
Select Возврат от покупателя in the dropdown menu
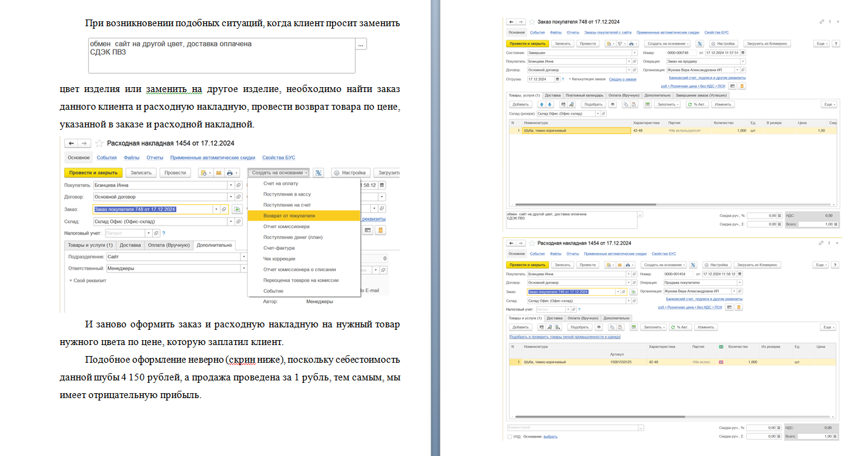pyautogui.click(x=289, y=216)
